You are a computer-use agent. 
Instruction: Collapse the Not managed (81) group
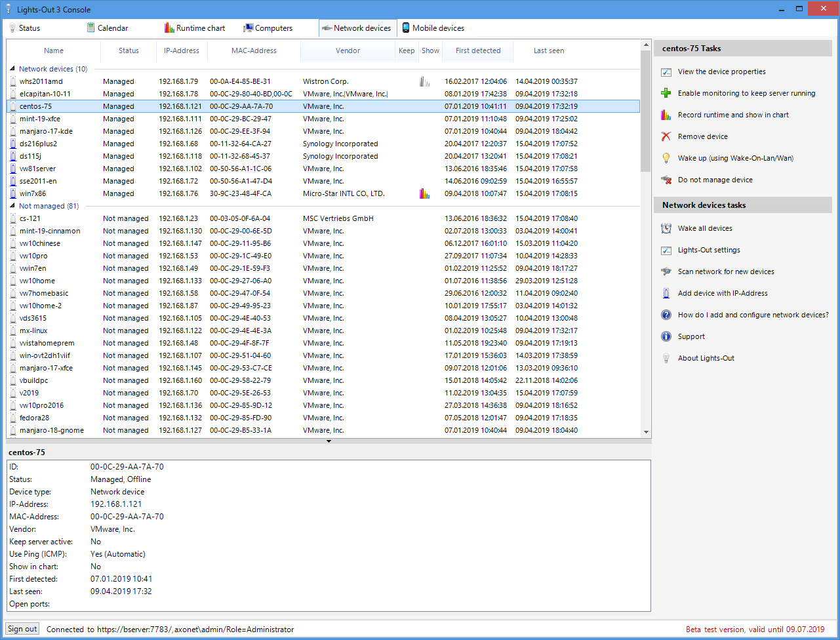(x=13, y=206)
